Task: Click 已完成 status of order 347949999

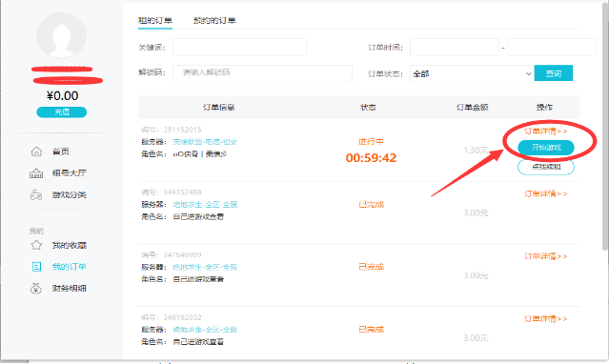Action: tap(371, 267)
